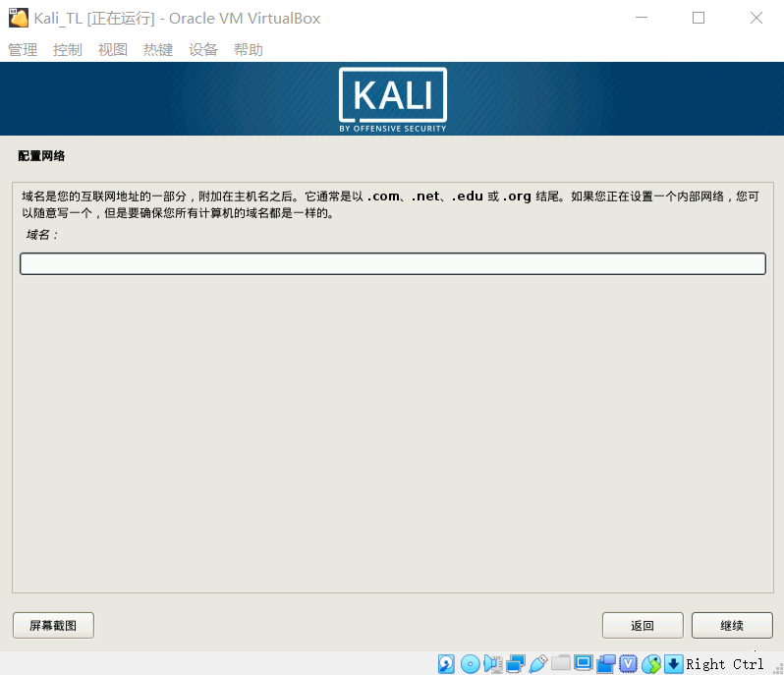Click the audio status icon

click(x=493, y=664)
